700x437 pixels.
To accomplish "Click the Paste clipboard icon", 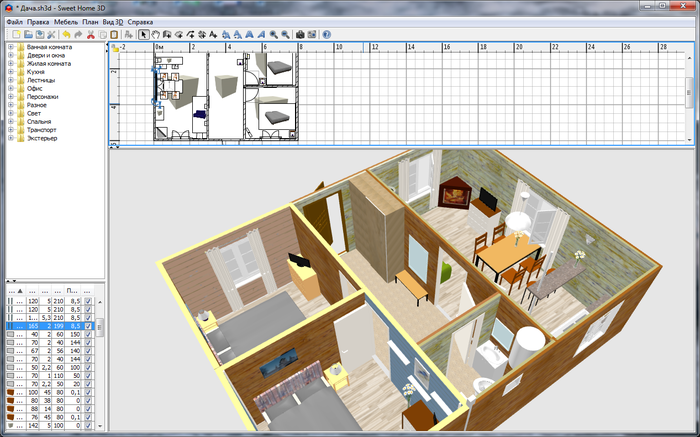I will click(x=115, y=34).
